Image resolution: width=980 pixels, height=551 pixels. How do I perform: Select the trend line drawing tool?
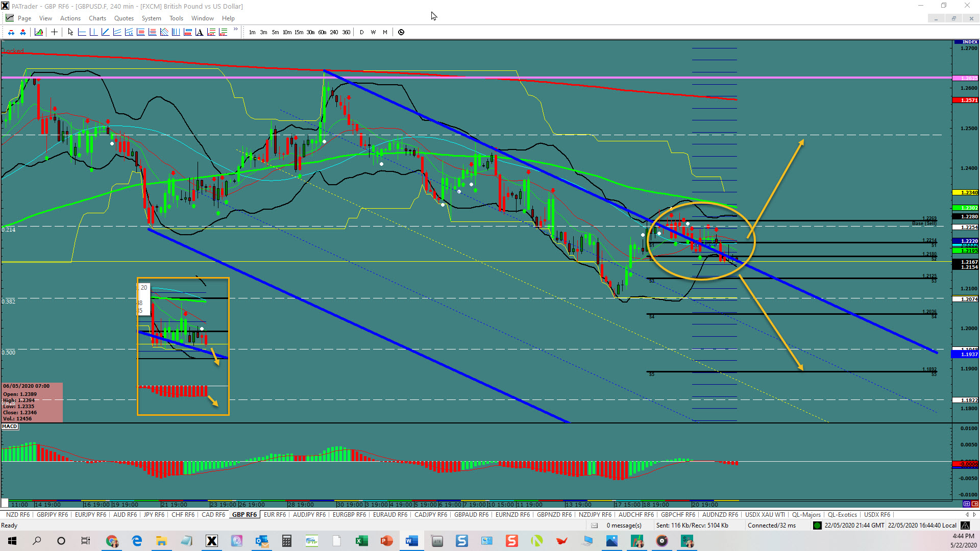(105, 32)
